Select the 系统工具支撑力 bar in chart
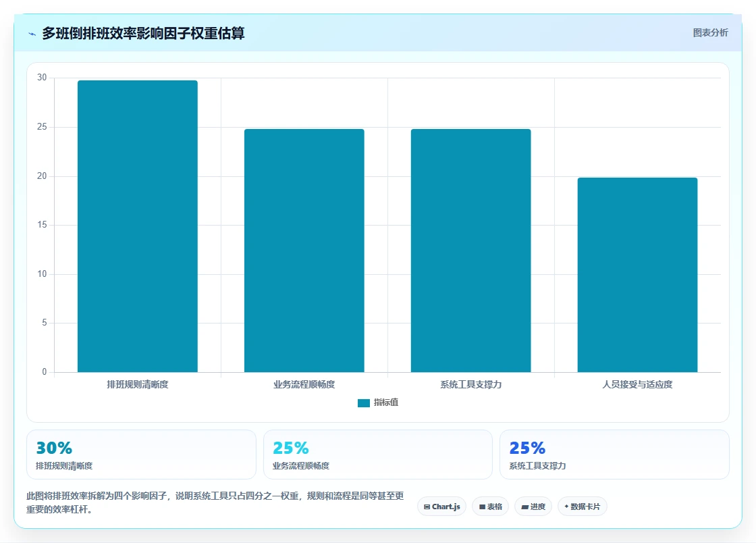Screen dimensions: 756x543 tap(470, 251)
